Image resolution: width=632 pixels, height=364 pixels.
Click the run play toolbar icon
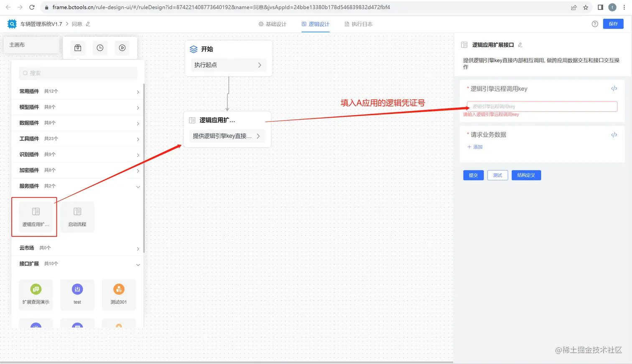point(122,48)
